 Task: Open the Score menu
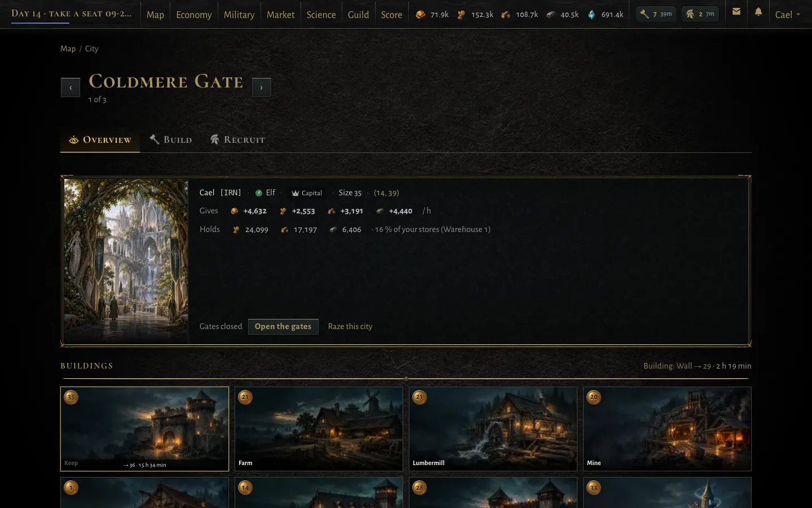tap(391, 15)
